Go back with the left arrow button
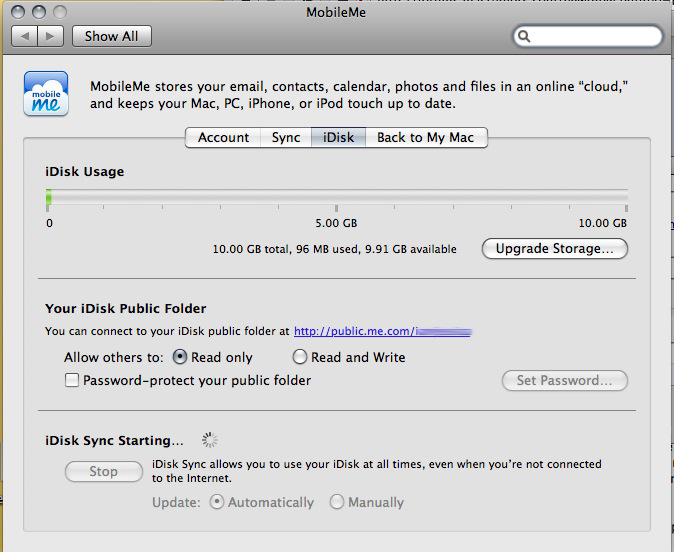The height and width of the screenshot is (552, 674). click(x=25, y=36)
